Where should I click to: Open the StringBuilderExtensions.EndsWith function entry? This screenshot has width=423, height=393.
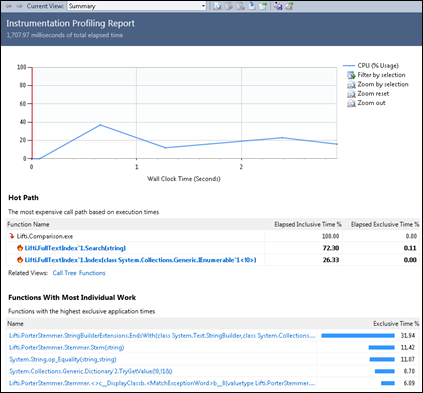(162, 336)
